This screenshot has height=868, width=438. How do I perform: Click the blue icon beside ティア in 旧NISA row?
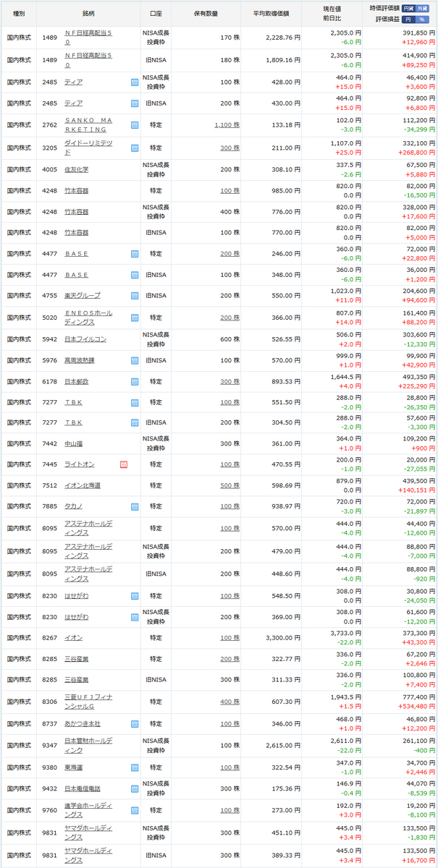pos(135,103)
